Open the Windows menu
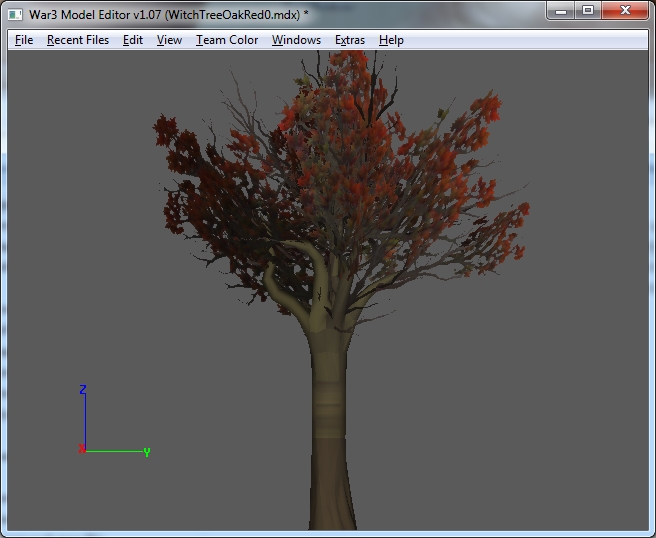This screenshot has width=656, height=538. click(296, 40)
